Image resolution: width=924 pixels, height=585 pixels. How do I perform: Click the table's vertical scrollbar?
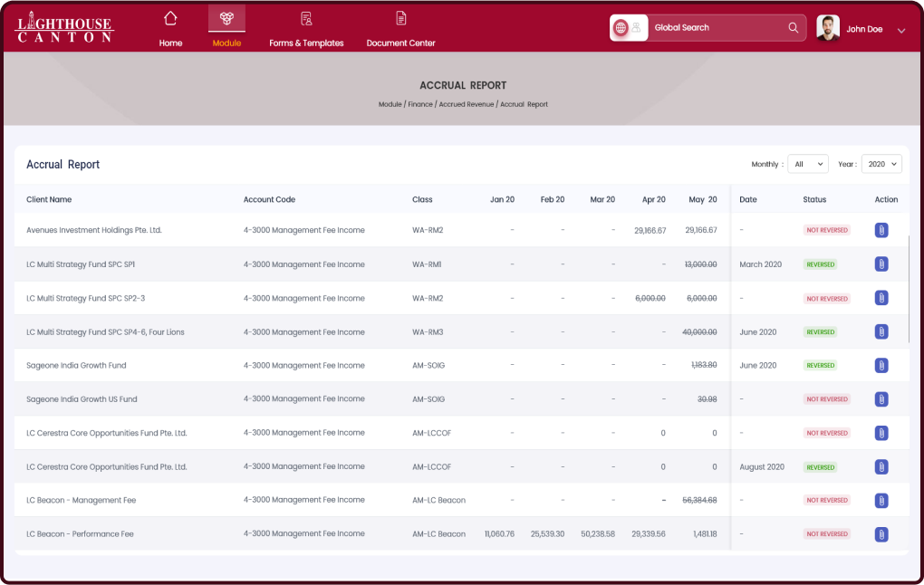(908, 289)
